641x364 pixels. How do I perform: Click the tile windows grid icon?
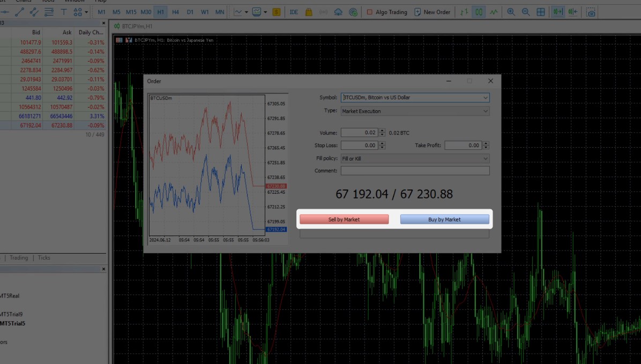click(540, 12)
